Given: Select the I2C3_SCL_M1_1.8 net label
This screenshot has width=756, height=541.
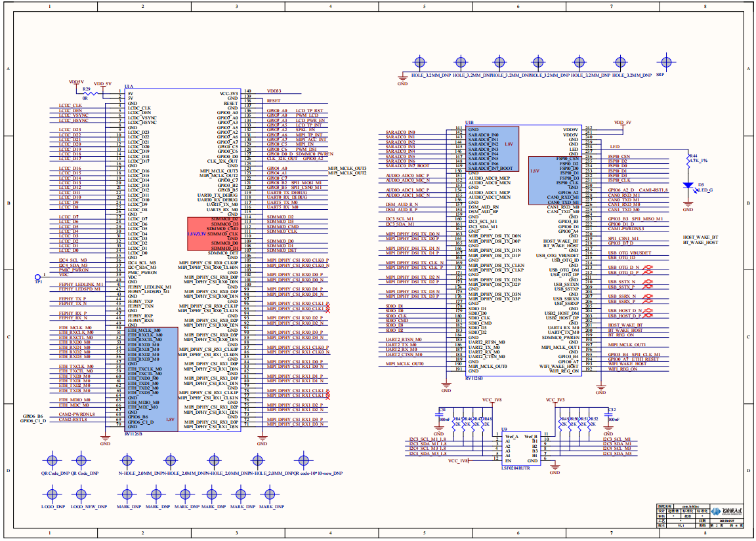Looking at the screenshot, I should 428,439.
